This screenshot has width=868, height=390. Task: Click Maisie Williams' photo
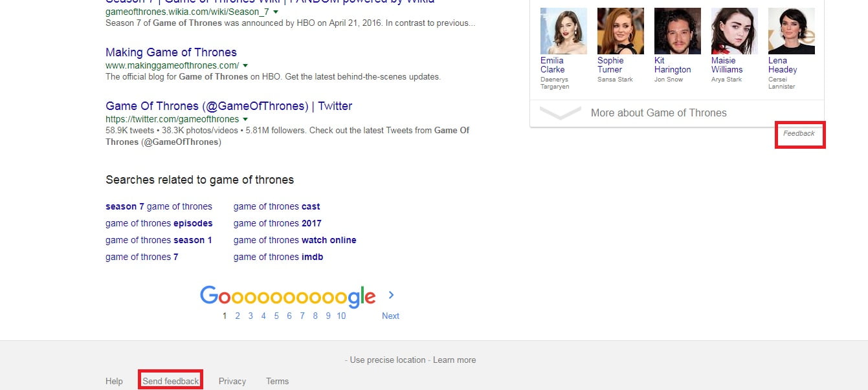(734, 31)
